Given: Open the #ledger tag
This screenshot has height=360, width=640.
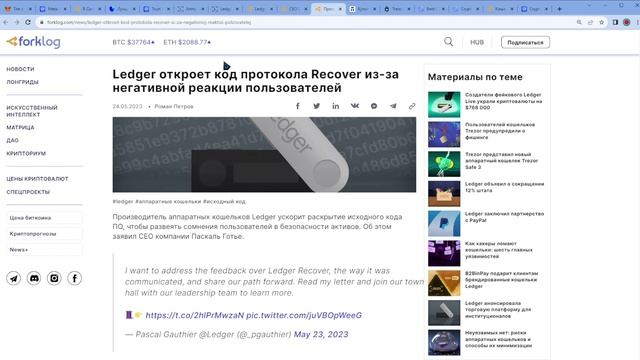Looking at the screenshot, I should 123,201.
